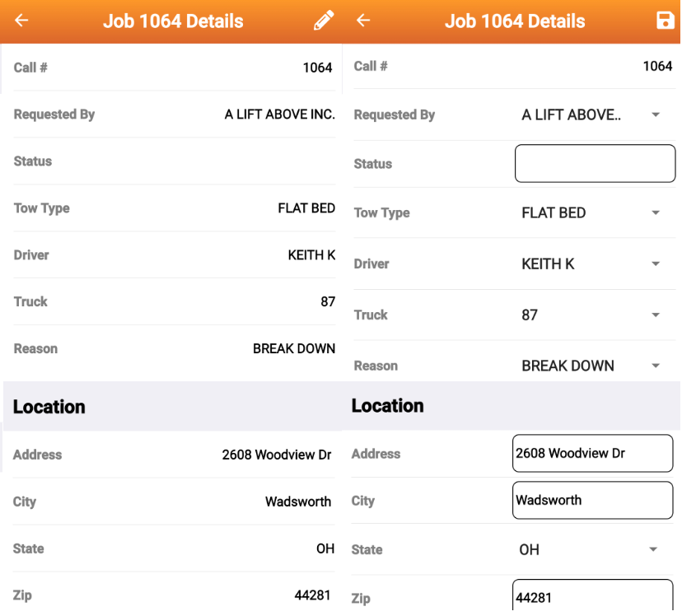Click the Zip field containing 44281
The height and width of the screenshot is (616, 682).
point(592,596)
